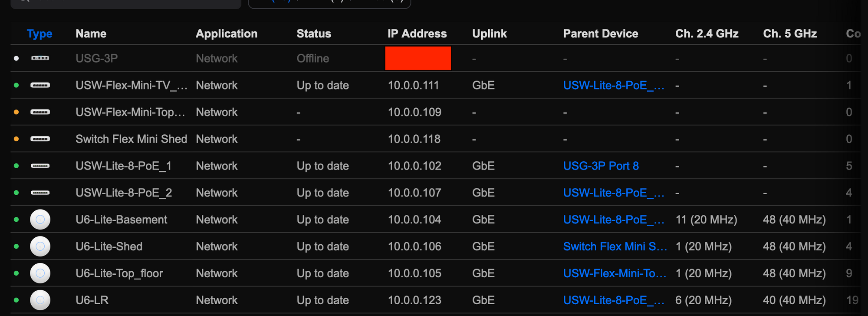This screenshot has width=868, height=316.
Task: Select the U6-LR access point icon
Action: [x=40, y=300]
